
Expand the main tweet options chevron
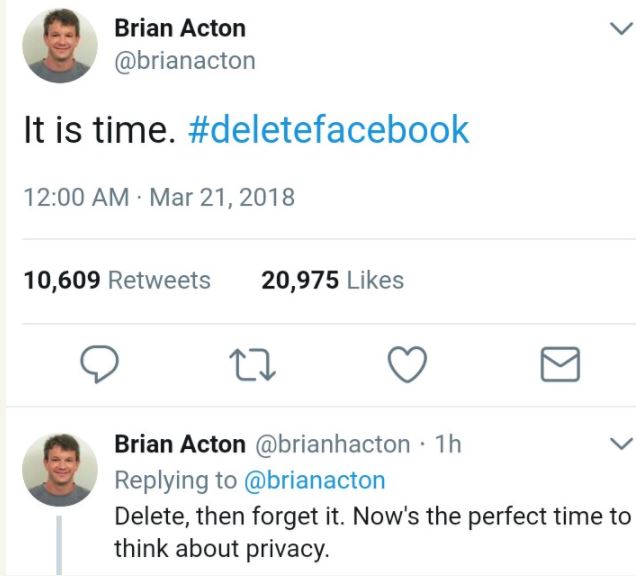point(621,29)
